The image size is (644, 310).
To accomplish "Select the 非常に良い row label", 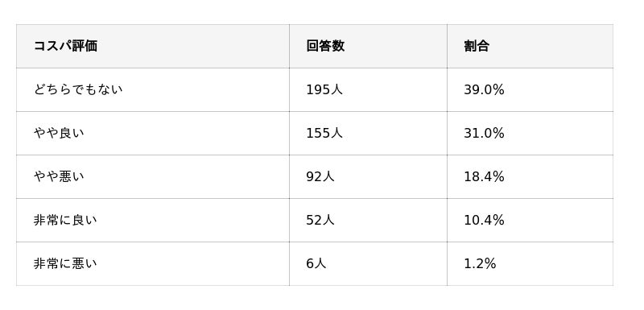I will pyautogui.click(x=65, y=220).
